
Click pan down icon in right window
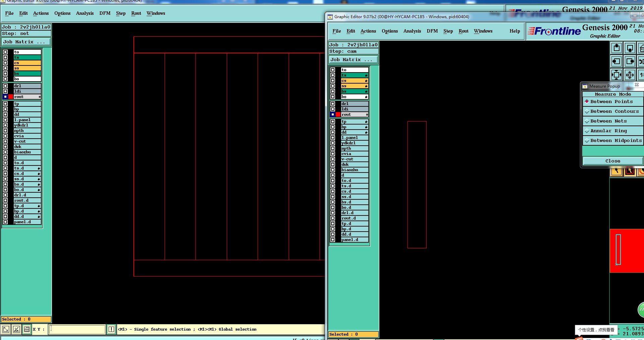click(x=630, y=48)
